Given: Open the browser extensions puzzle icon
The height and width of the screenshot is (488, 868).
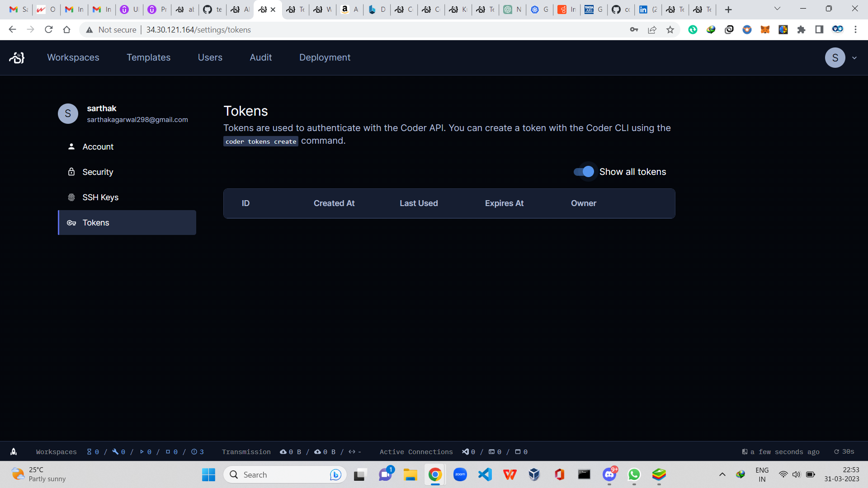Looking at the screenshot, I should 801,30.
